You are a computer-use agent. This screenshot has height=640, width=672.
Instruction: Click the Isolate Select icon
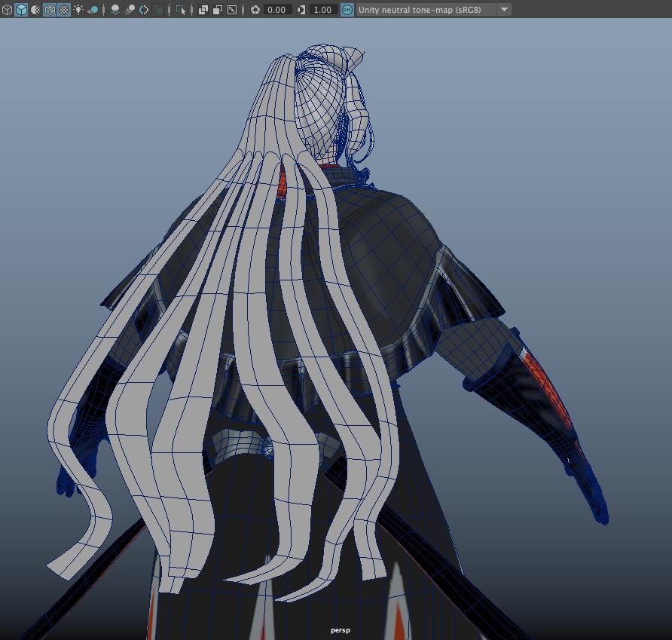point(181,10)
